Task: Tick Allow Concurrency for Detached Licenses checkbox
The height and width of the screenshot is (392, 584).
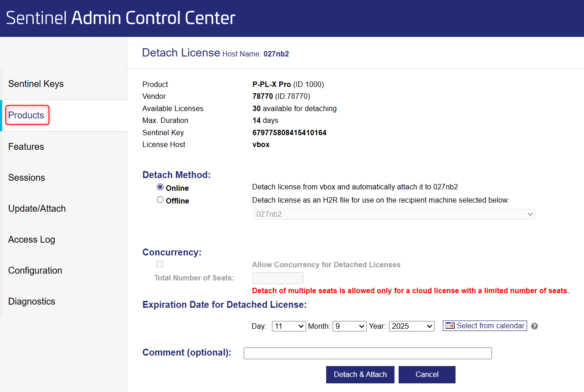Action: click(159, 265)
